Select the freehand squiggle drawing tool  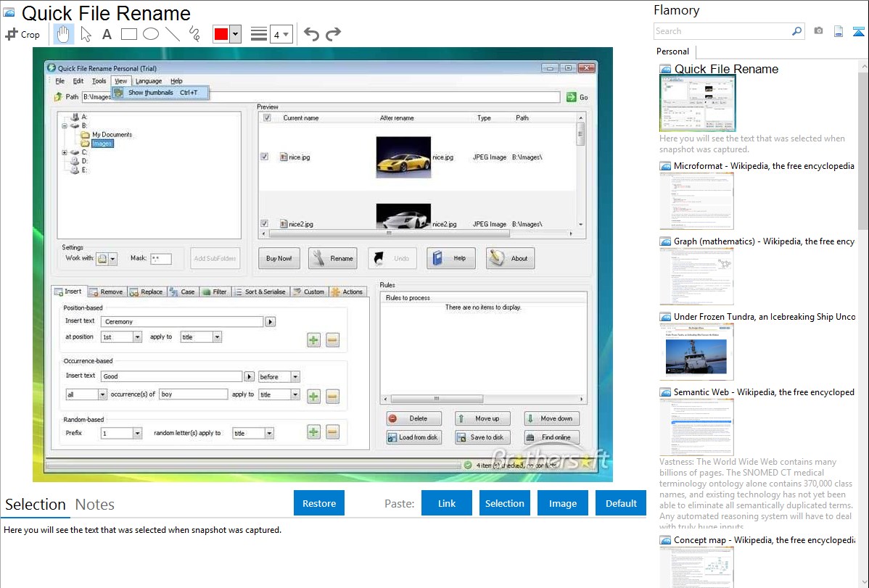tap(194, 34)
